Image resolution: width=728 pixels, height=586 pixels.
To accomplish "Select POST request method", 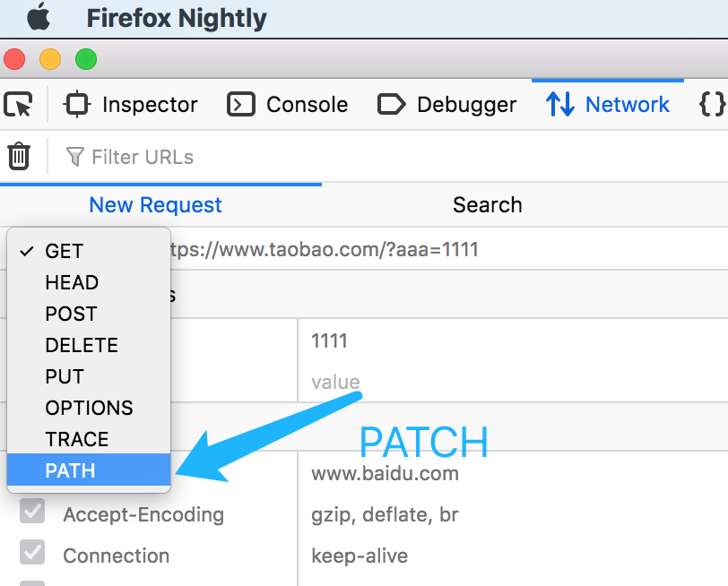I will (89, 314).
